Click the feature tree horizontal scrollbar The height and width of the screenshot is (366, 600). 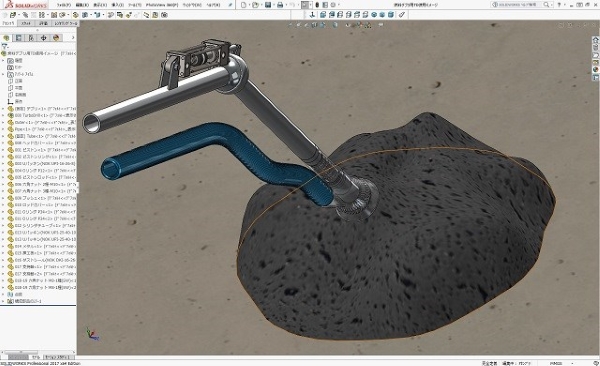pyautogui.click(x=38, y=352)
